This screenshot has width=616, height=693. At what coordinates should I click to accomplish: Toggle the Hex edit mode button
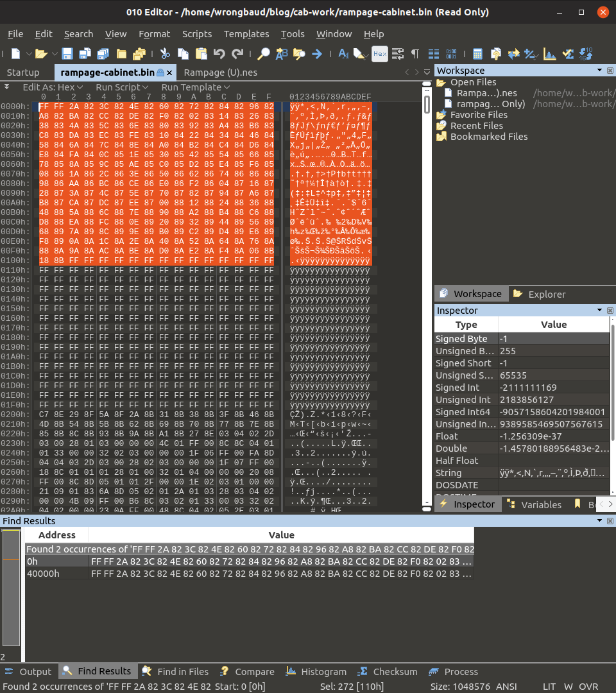[379, 54]
